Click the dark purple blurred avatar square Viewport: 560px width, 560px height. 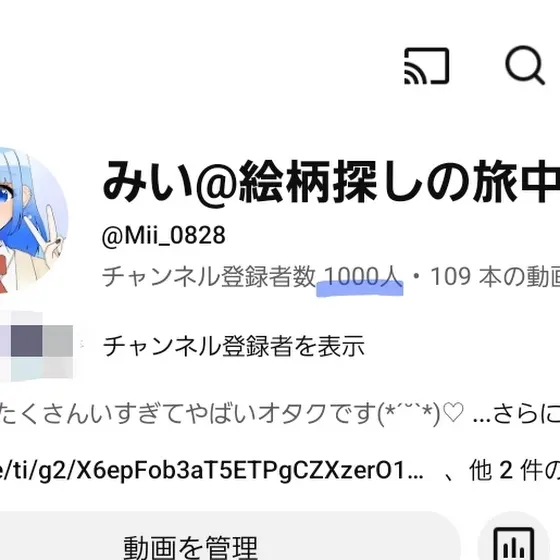click(x=27, y=341)
